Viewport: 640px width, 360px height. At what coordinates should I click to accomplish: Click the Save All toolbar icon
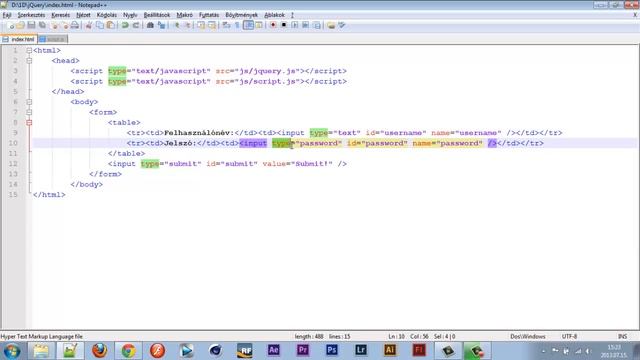pyautogui.click(x=42, y=25)
